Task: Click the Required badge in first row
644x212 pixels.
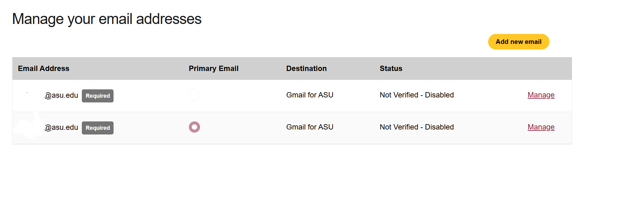Action: 98,96
